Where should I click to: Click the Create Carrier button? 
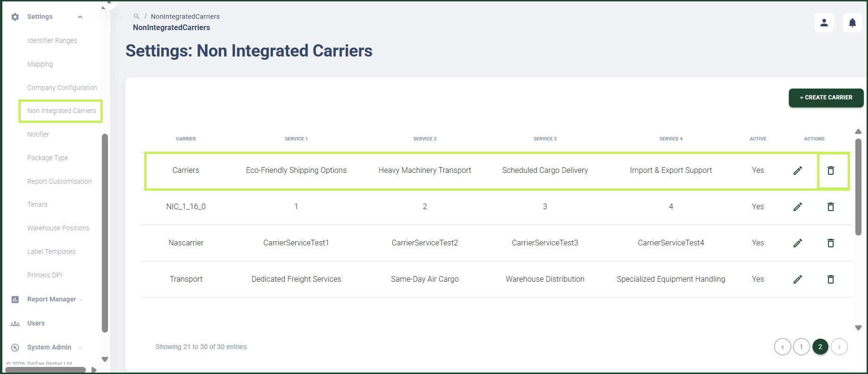pyautogui.click(x=826, y=98)
